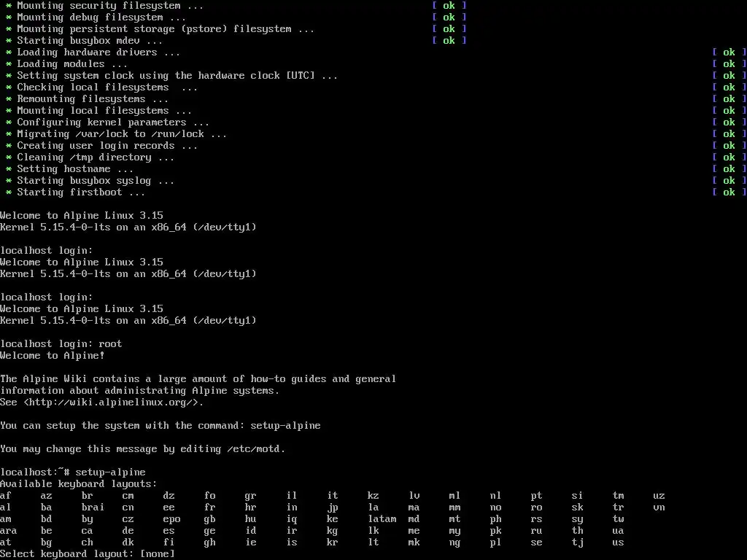Click the 'localhost:~# setup-alpine' command line
Image resolution: width=747 pixels, height=560 pixels.
pyautogui.click(x=73, y=472)
